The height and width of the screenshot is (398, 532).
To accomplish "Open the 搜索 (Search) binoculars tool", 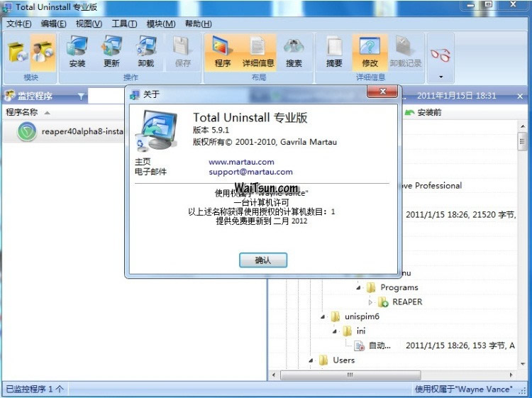I will 294,52.
